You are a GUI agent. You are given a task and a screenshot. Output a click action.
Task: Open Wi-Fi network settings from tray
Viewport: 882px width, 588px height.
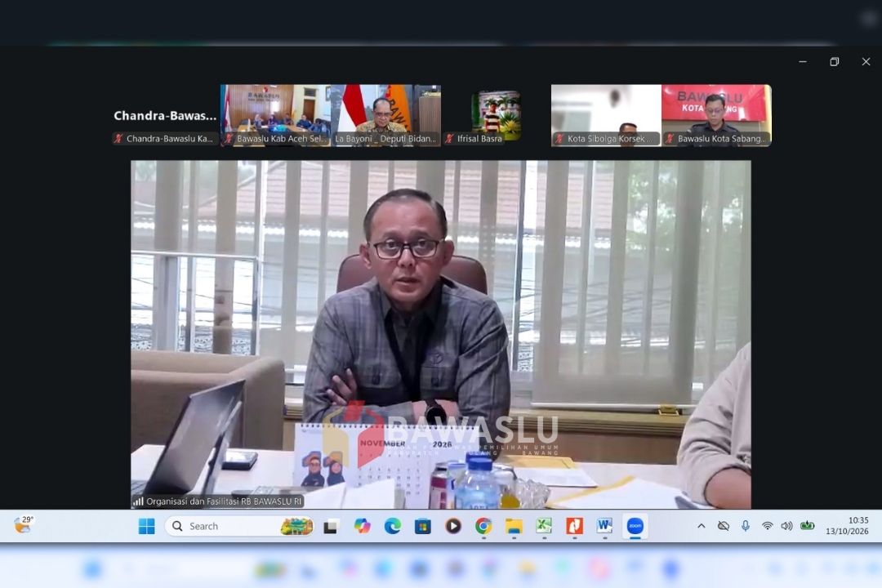tap(767, 526)
